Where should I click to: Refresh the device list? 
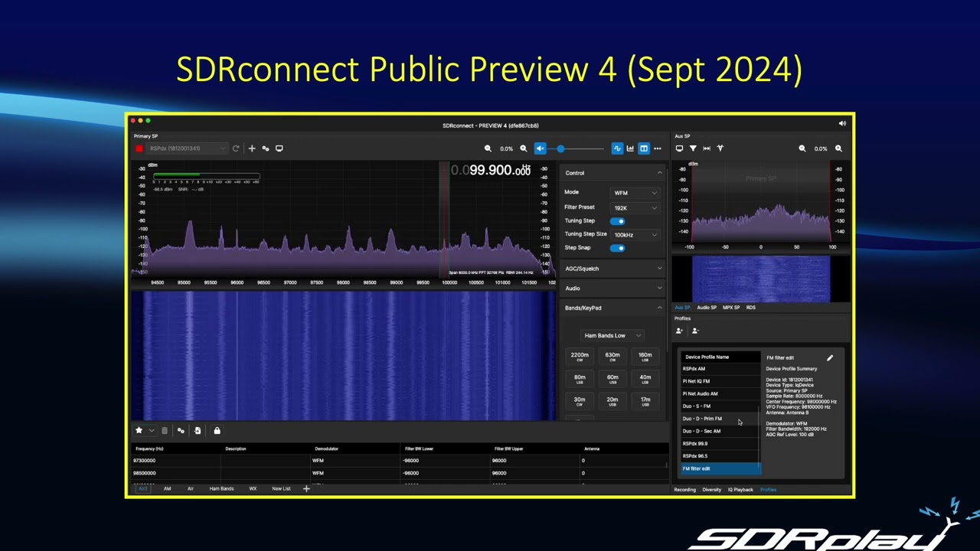tap(236, 148)
